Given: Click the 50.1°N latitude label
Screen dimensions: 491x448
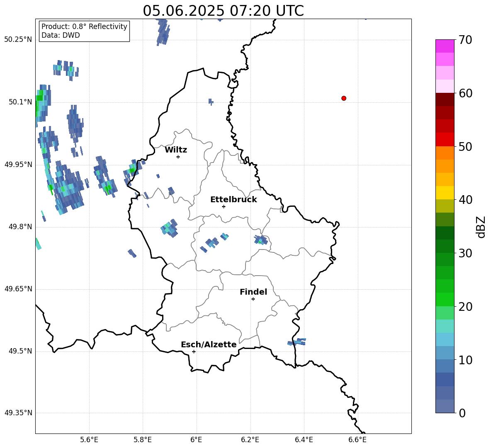Looking at the screenshot, I should click(x=20, y=102).
